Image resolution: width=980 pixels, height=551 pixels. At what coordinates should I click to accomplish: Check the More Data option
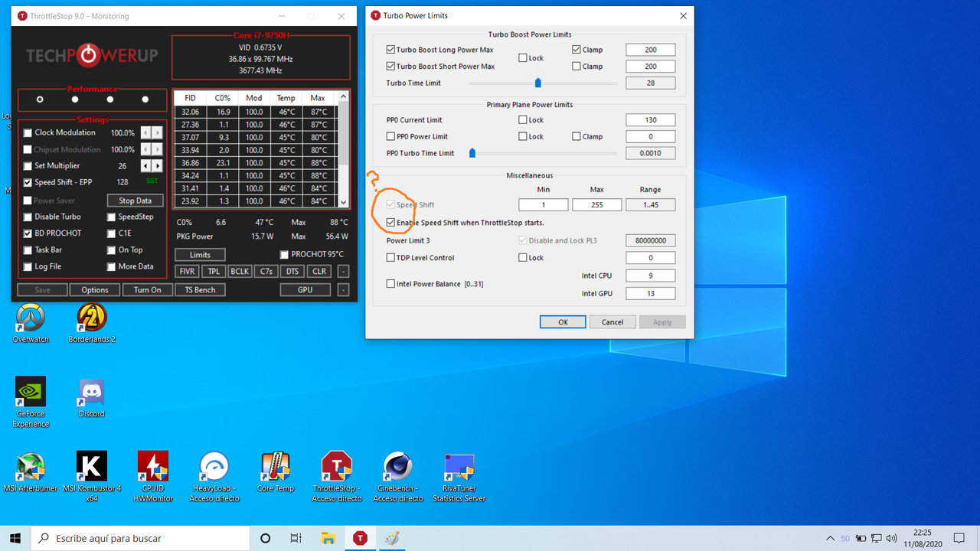click(112, 267)
